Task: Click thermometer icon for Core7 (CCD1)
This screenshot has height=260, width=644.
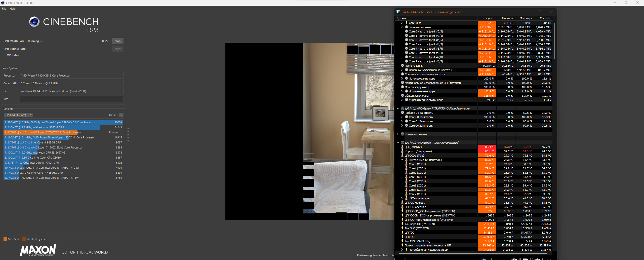Action: 407,194
